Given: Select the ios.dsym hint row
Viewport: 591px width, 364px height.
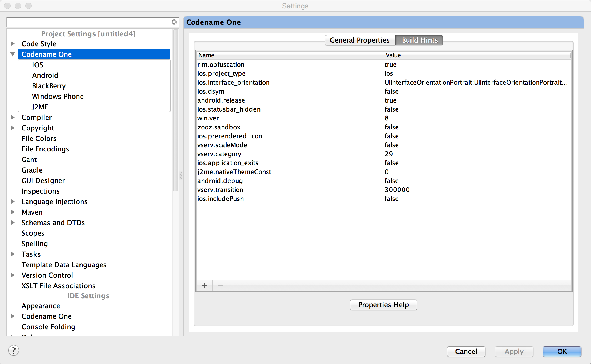Looking at the screenshot, I should [x=384, y=91].
